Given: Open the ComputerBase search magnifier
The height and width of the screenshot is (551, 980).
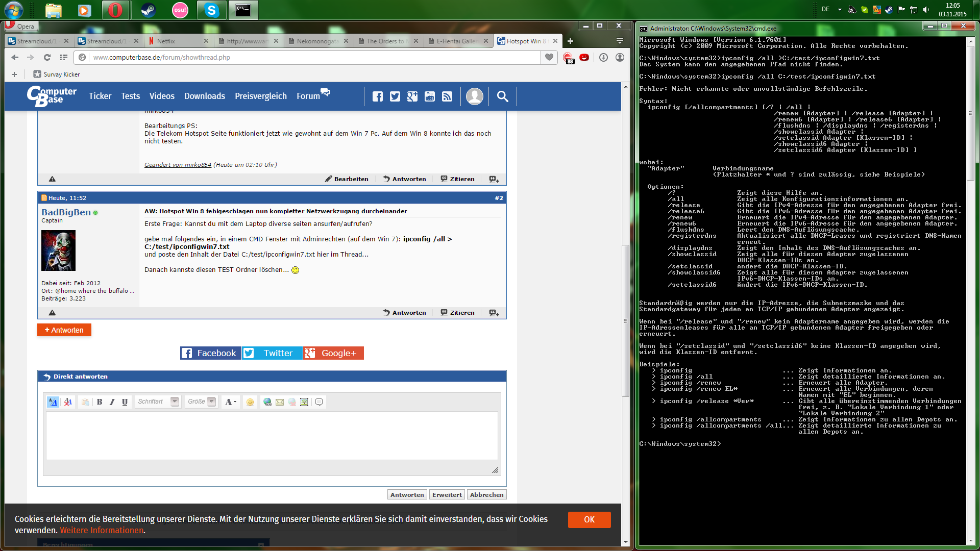Looking at the screenshot, I should coord(502,96).
